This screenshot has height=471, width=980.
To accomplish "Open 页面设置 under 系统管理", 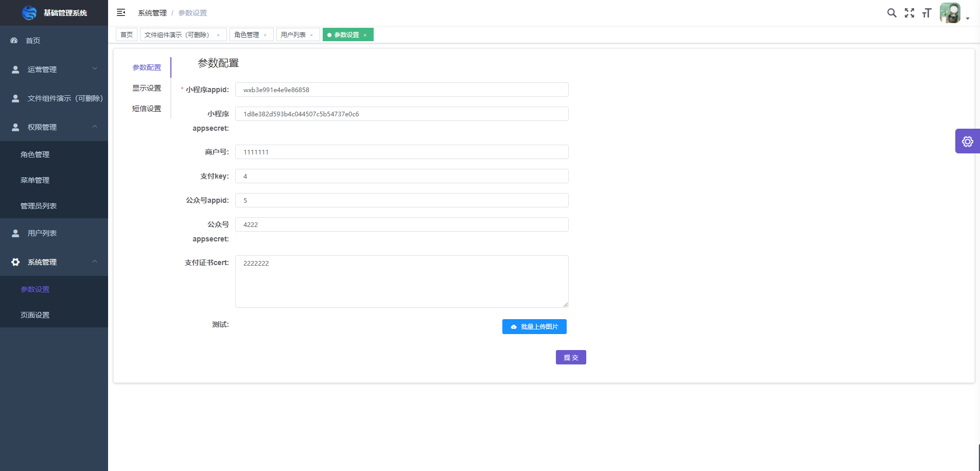I will pyautogui.click(x=34, y=315).
